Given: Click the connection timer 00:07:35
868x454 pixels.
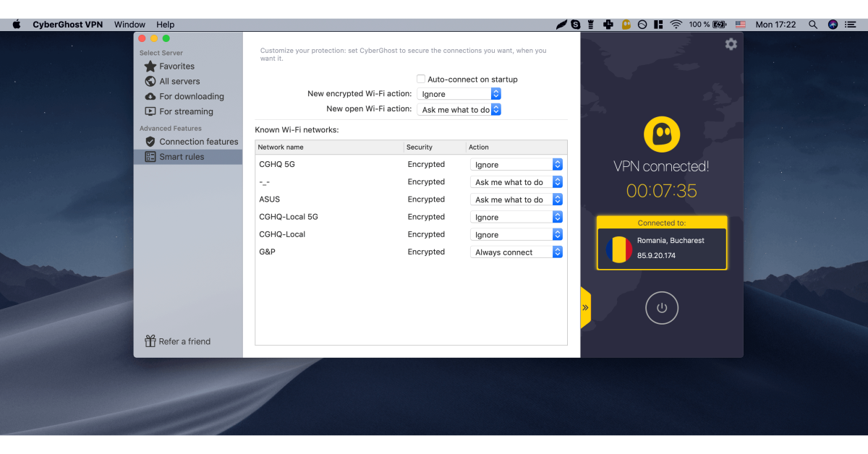Looking at the screenshot, I should [x=661, y=191].
